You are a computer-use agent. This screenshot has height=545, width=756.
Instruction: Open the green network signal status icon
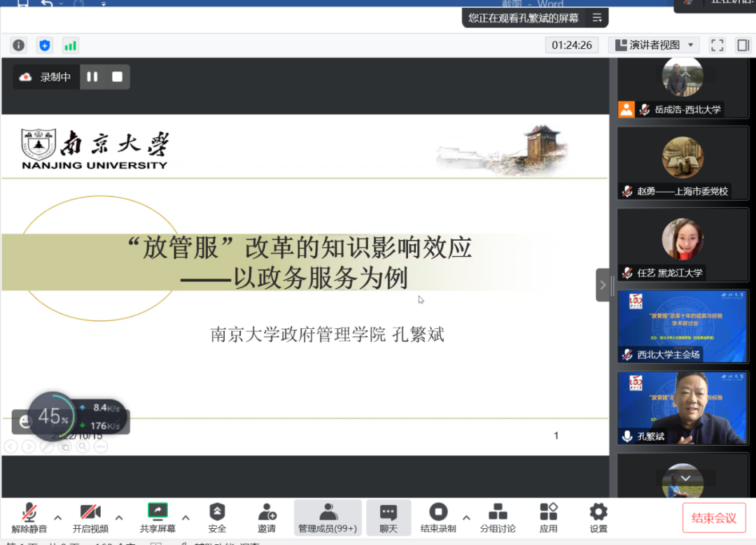coord(70,45)
